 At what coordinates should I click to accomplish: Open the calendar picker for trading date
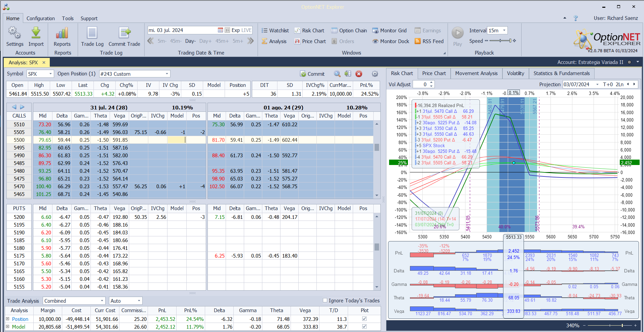click(x=220, y=30)
